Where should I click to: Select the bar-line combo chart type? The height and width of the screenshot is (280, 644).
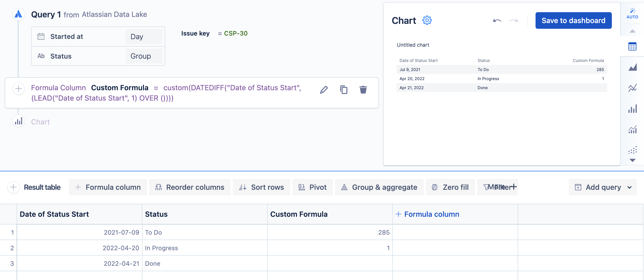tap(632, 129)
